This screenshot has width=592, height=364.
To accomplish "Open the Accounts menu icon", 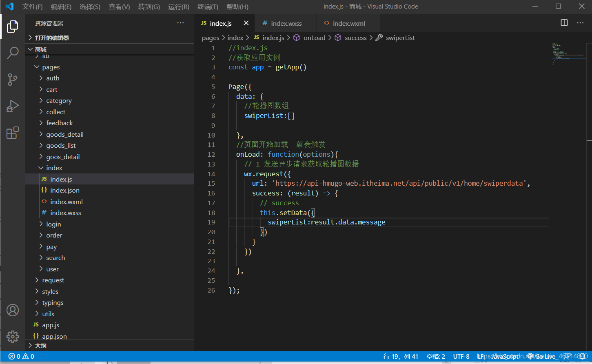I will (x=13, y=311).
